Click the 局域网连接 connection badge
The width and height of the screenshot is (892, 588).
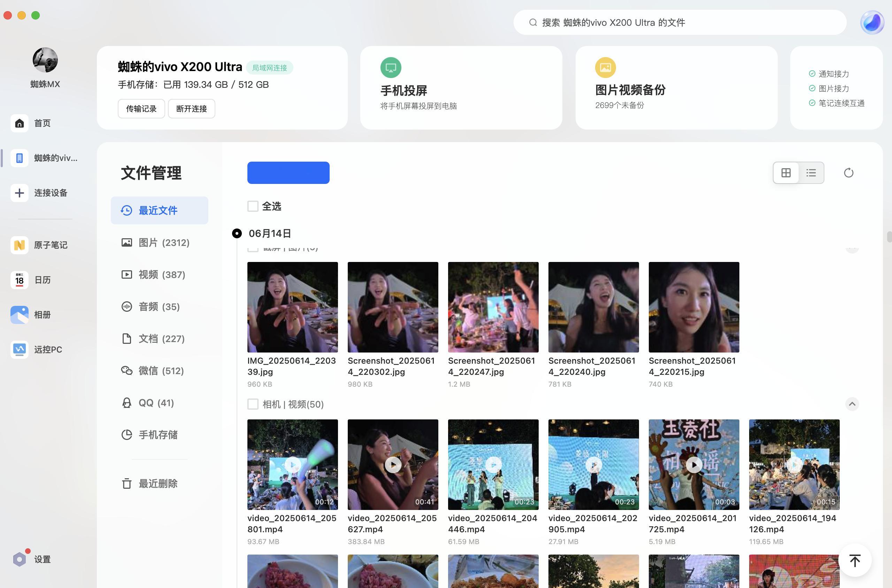(x=269, y=68)
